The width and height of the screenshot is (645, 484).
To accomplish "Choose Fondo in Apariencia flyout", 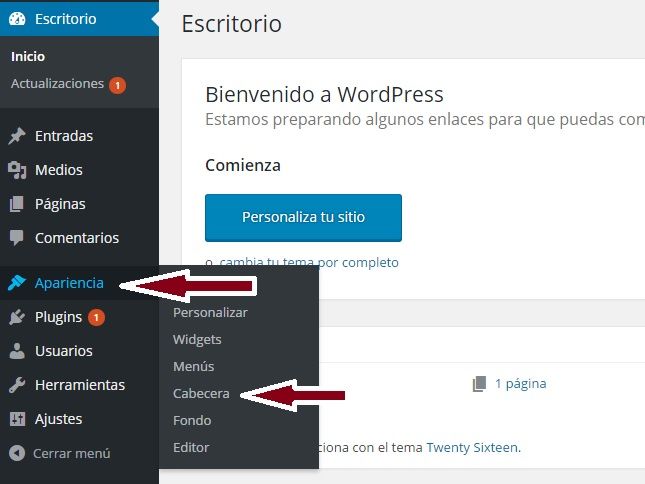I will coord(192,420).
